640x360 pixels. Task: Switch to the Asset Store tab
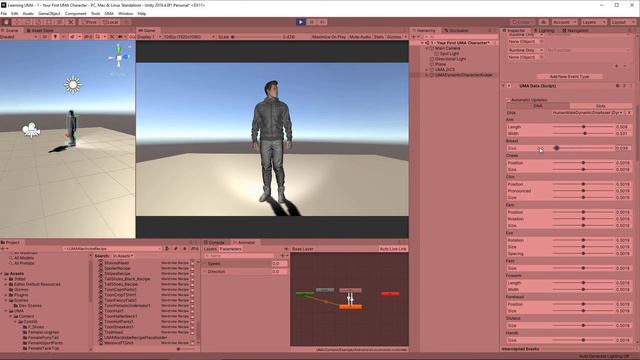pos(40,31)
